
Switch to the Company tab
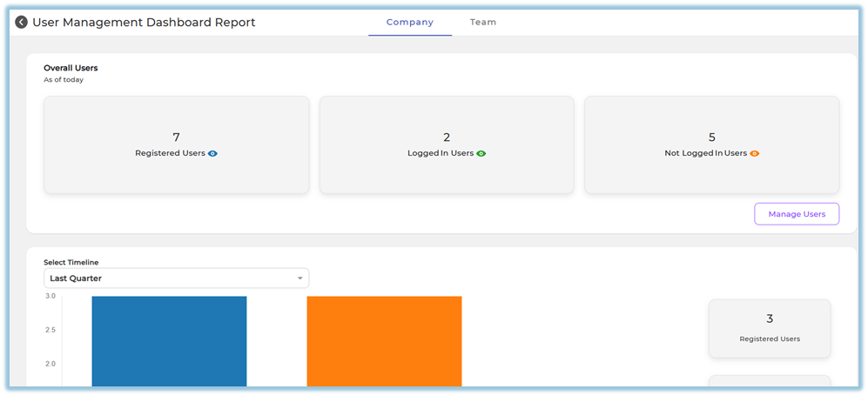(409, 23)
